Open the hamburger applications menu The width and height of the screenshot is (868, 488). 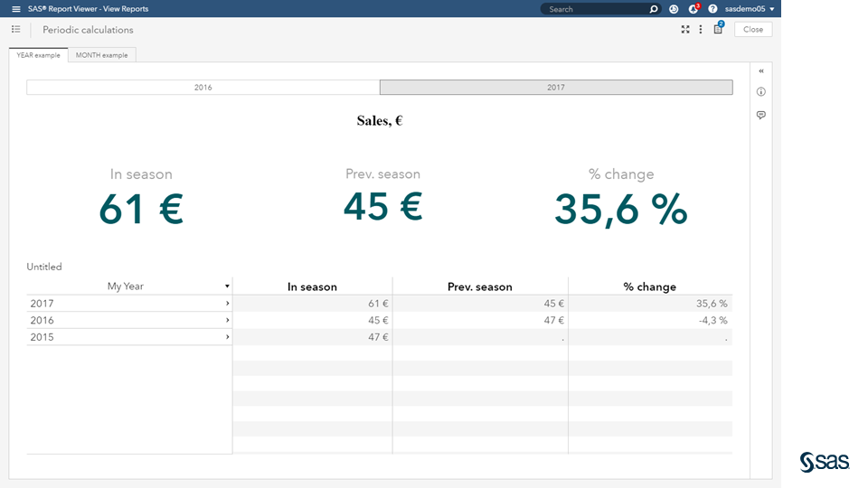16,9
